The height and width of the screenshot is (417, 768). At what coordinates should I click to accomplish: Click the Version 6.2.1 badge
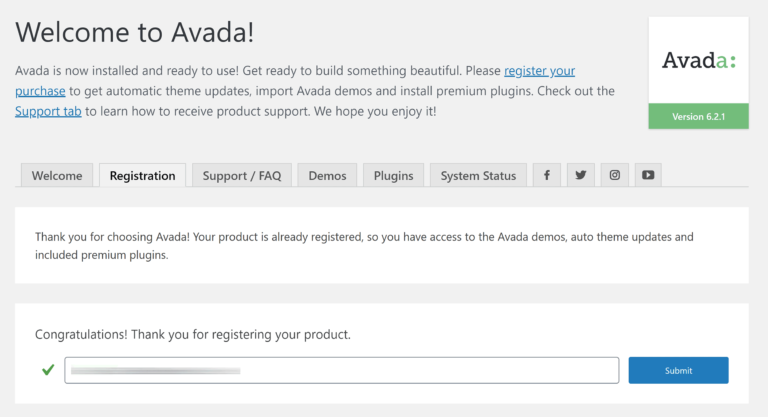point(698,117)
